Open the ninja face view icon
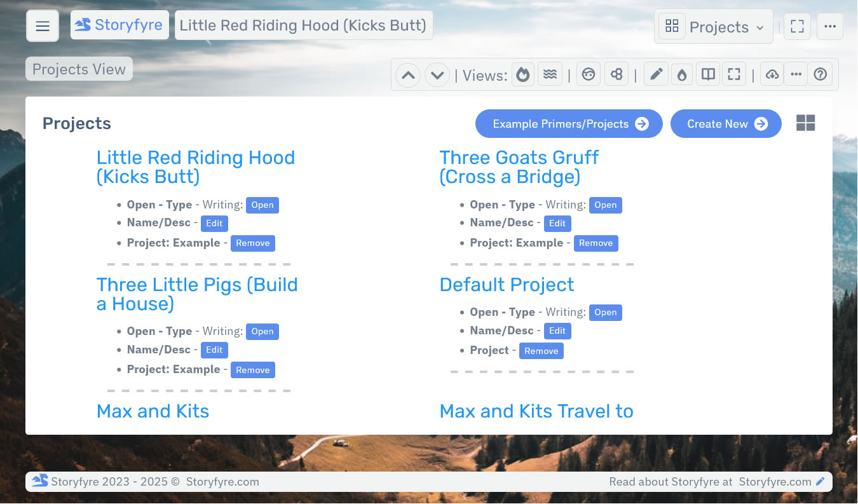 pyautogui.click(x=588, y=74)
